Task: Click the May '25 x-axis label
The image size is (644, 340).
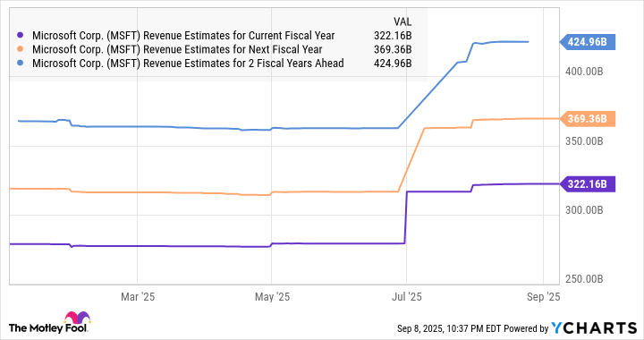Action: [x=272, y=296]
